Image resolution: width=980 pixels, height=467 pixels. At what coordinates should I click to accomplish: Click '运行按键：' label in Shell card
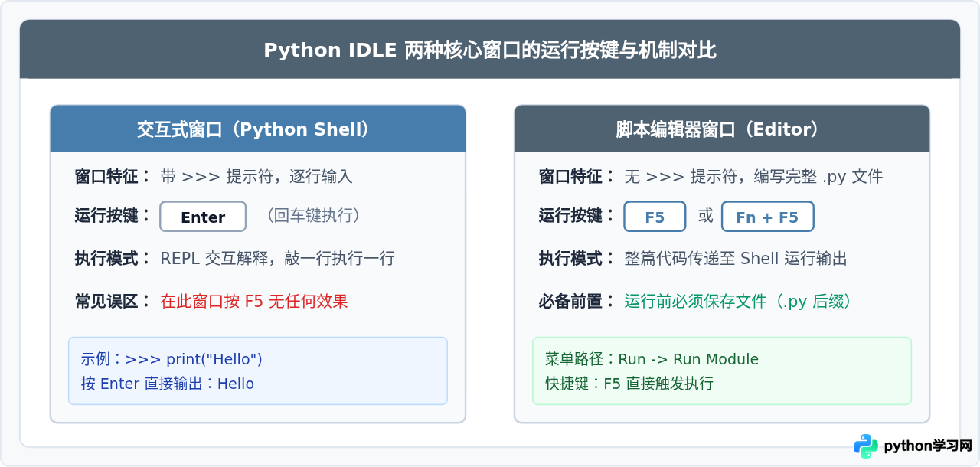(113, 216)
